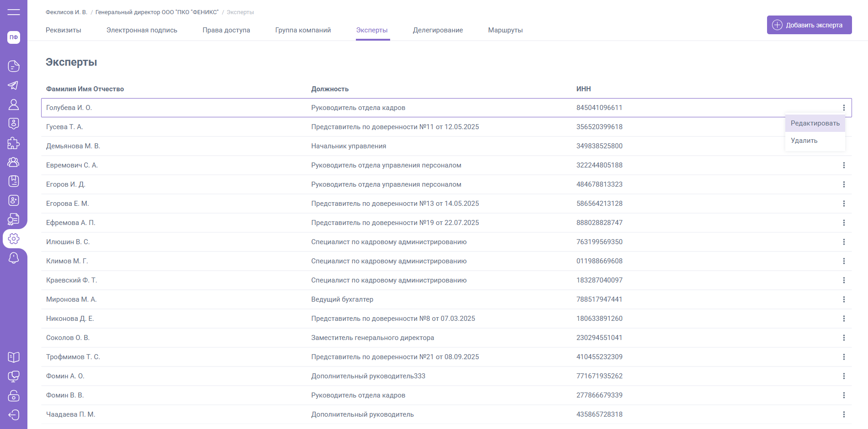Click the padlock icon in sidebar
The width and height of the screenshot is (868, 429).
coord(14,395)
